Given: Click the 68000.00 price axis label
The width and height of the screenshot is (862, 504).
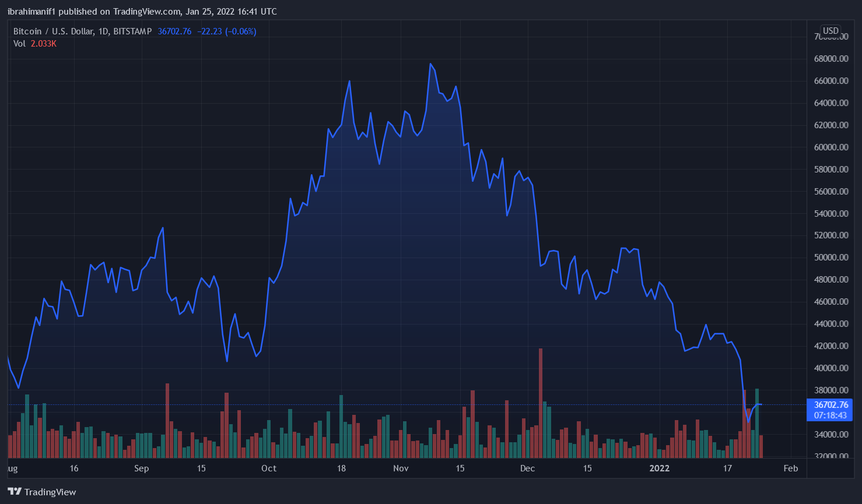Looking at the screenshot, I should coord(831,59).
